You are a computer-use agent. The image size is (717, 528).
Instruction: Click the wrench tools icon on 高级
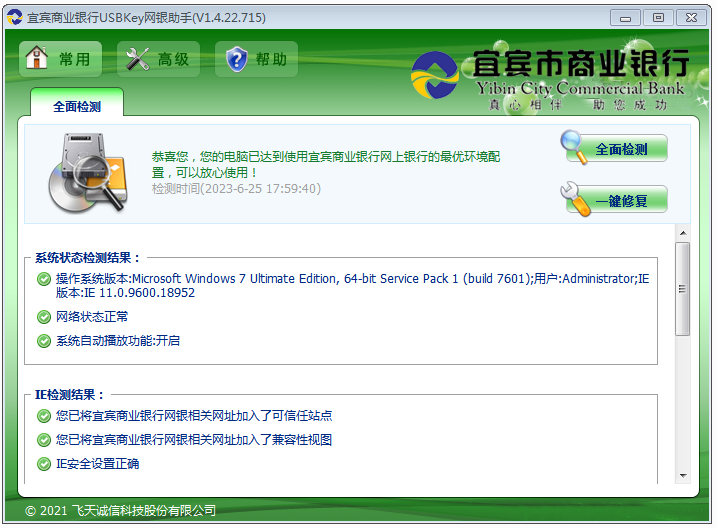(137, 59)
